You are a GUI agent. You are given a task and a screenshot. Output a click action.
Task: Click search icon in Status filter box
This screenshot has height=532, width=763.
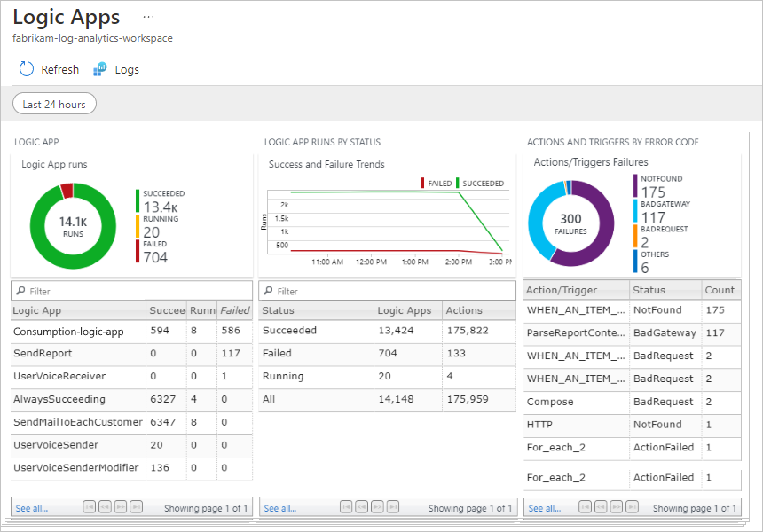click(x=268, y=290)
